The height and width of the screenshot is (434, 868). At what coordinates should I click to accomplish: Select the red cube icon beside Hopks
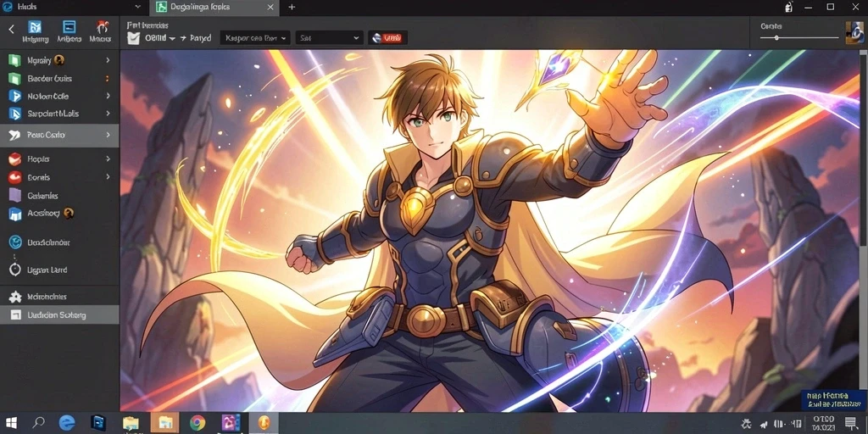click(x=15, y=159)
